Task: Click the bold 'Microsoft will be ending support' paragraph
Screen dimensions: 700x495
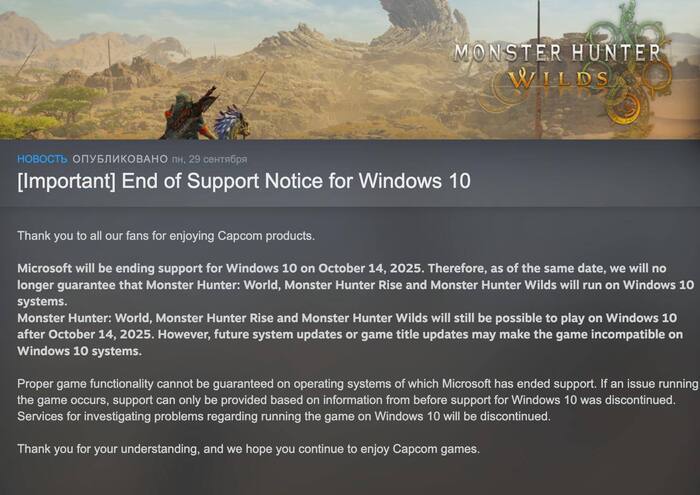Action: (355, 285)
